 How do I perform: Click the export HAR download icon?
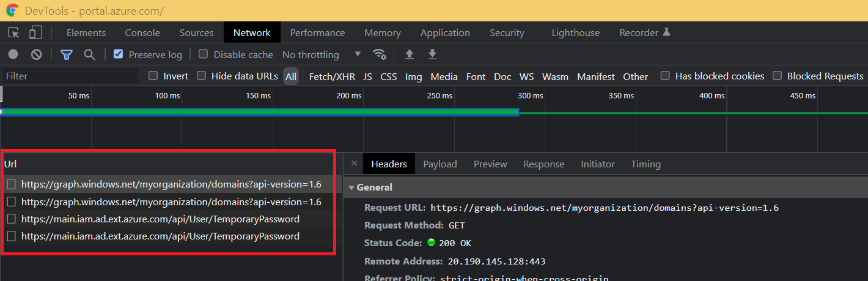pos(432,54)
